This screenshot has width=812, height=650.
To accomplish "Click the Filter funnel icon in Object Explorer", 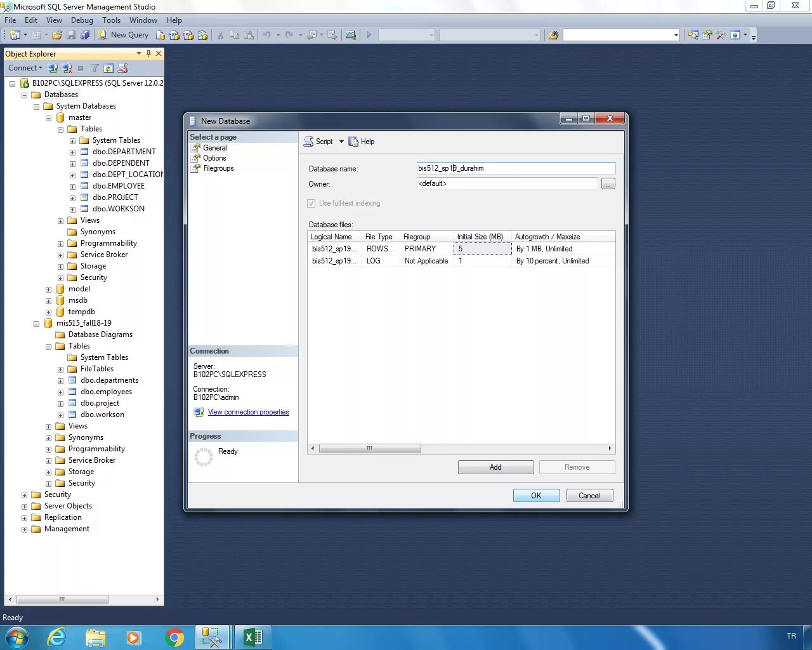I will 95,68.
